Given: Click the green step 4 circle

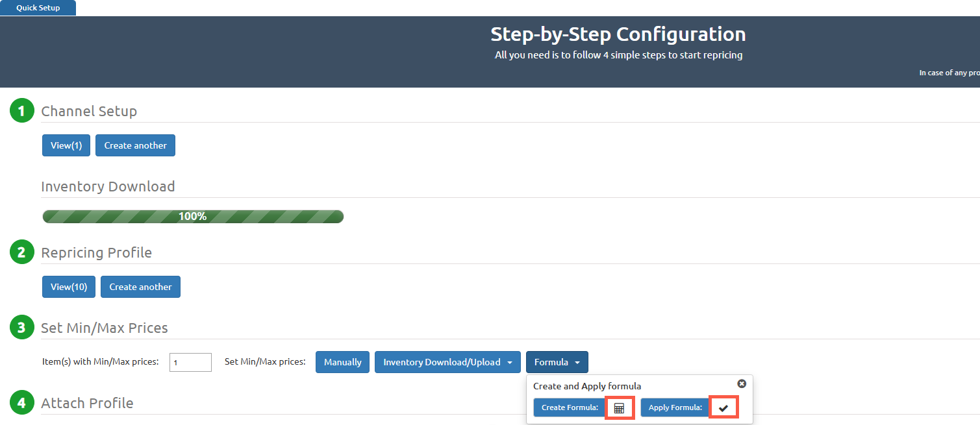Looking at the screenshot, I should [21, 403].
